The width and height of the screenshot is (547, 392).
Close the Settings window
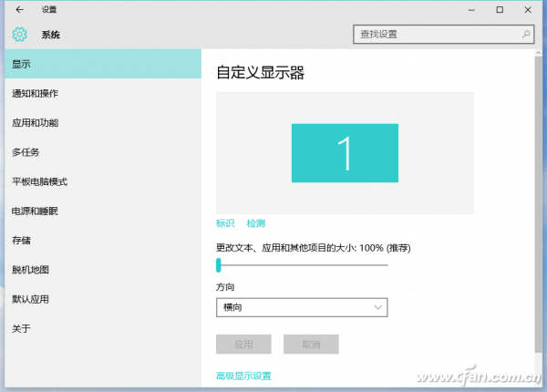[x=528, y=10]
